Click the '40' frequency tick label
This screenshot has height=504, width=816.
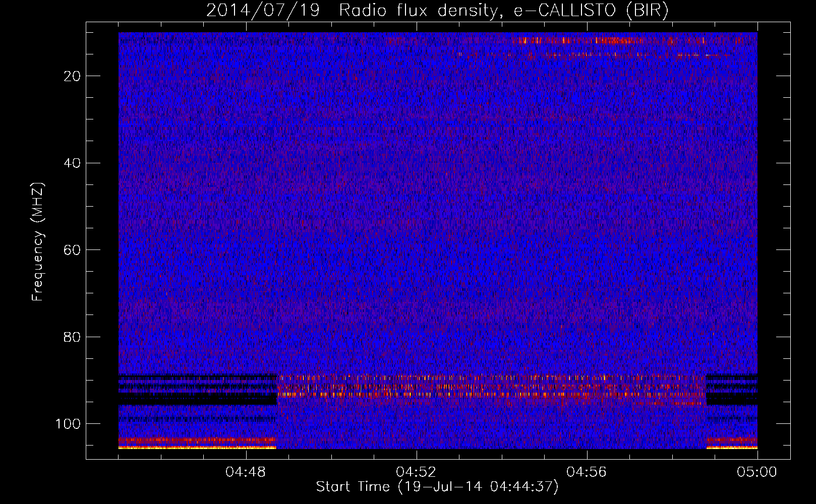point(73,163)
